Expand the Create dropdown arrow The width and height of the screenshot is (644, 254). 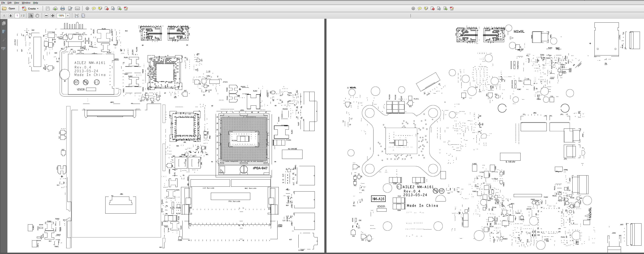(x=38, y=9)
